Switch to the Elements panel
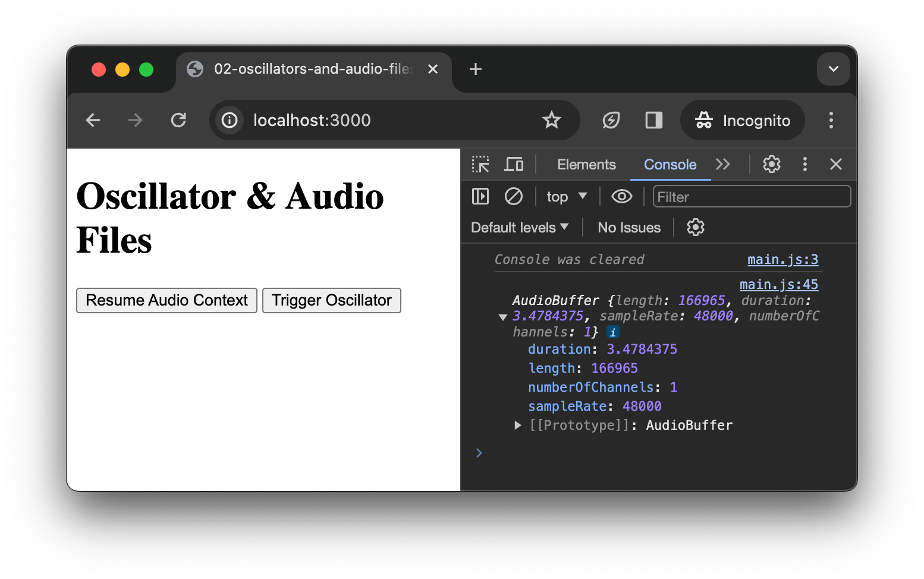This screenshot has width=924, height=579. [586, 164]
